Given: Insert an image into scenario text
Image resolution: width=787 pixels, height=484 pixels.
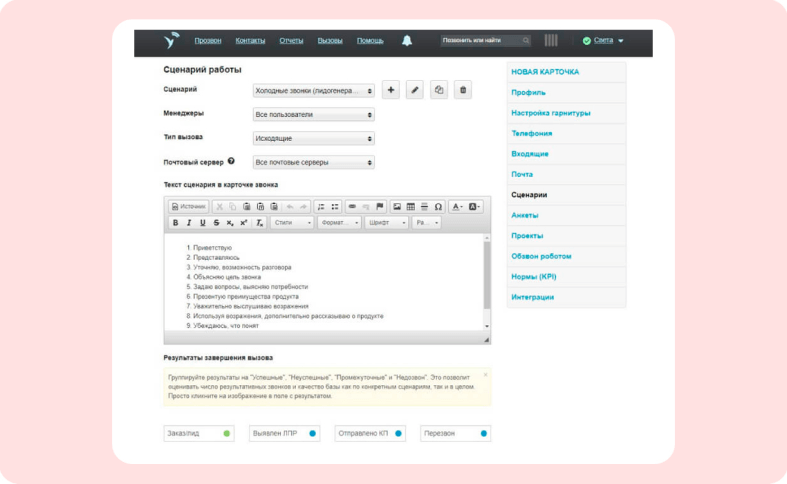Looking at the screenshot, I should click(397, 207).
